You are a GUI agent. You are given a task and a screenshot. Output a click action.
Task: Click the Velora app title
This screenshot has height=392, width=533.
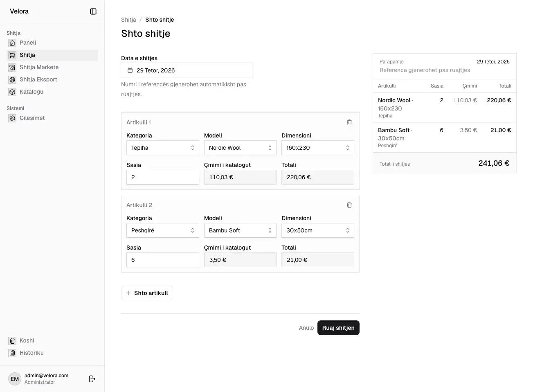tap(19, 11)
